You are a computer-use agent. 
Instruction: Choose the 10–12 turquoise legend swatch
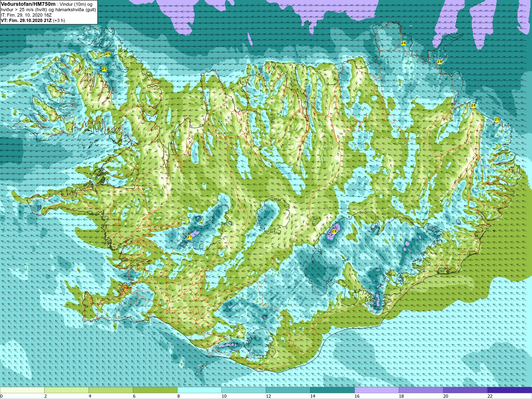[x=244, y=390]
